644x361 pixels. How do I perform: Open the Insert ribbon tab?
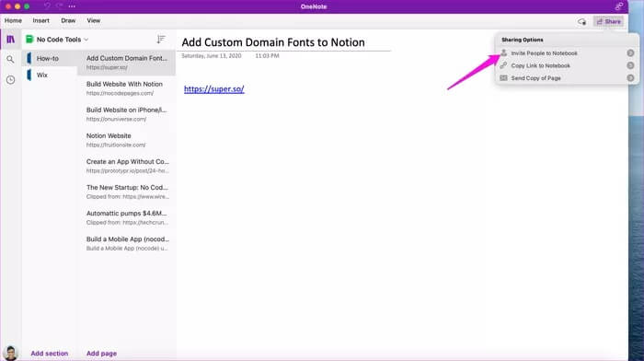tap(41, 20)
